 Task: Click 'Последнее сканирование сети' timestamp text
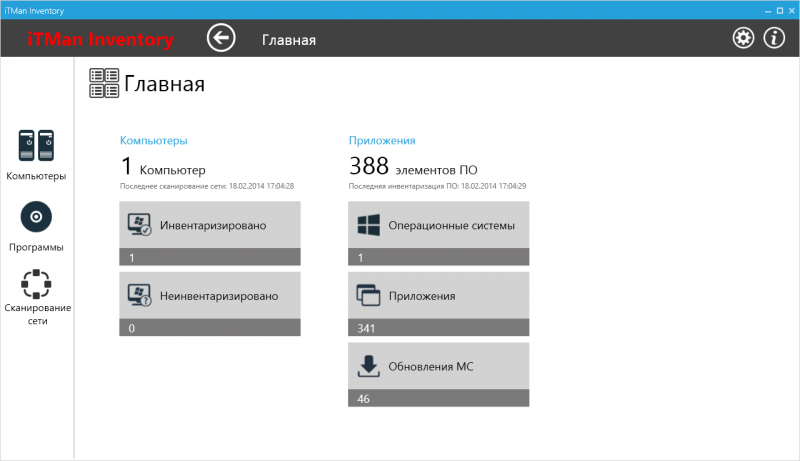point(207,186)
